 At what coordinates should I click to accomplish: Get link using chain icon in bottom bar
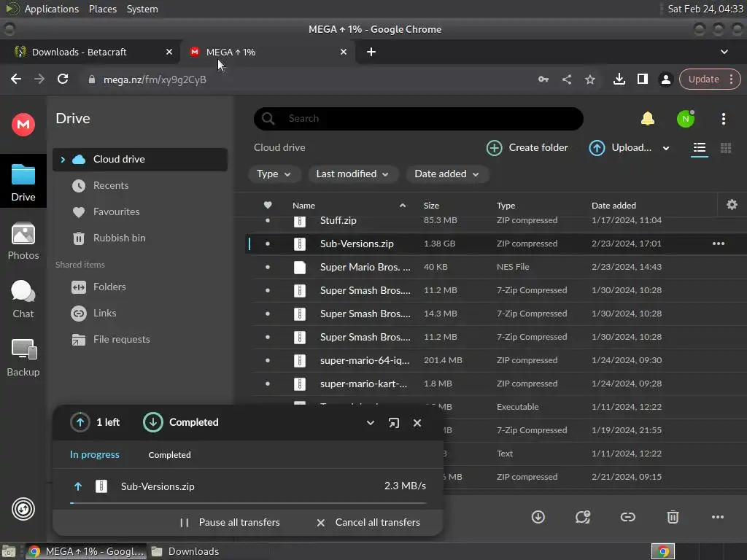coord(627,517)
